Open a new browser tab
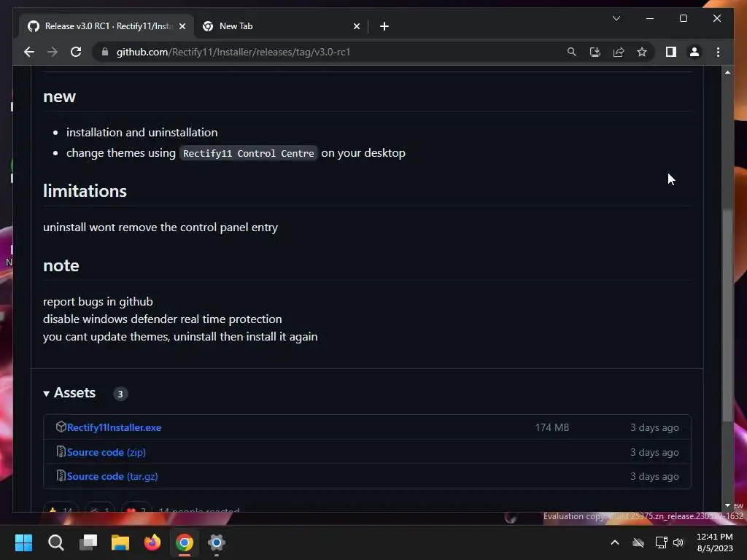 (x=384, y=26)
